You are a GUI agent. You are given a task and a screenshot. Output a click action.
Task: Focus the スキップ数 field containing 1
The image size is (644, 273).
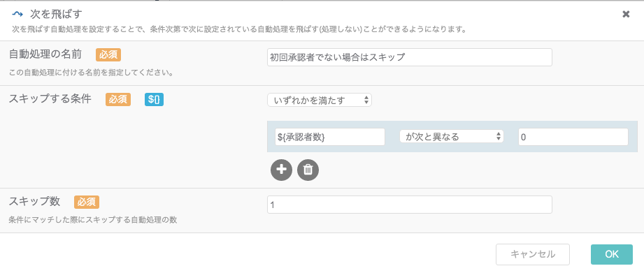click(410, 205)
